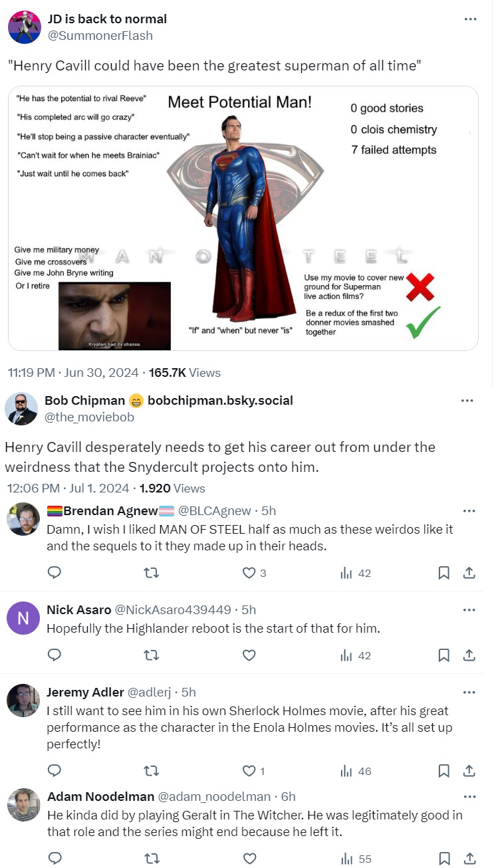Reply to Brendan Agnew's tweet
The image size is (498, 868).
[55, 573]
